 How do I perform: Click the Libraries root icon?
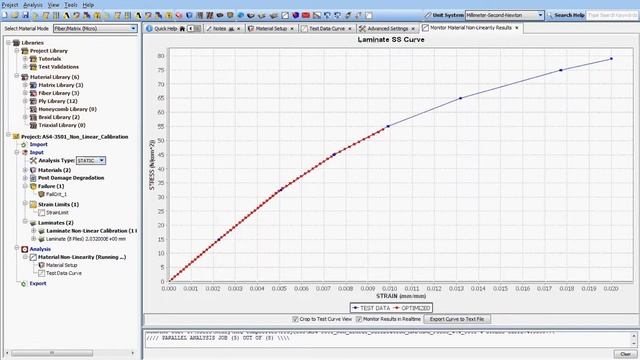[x=16, y=42]
